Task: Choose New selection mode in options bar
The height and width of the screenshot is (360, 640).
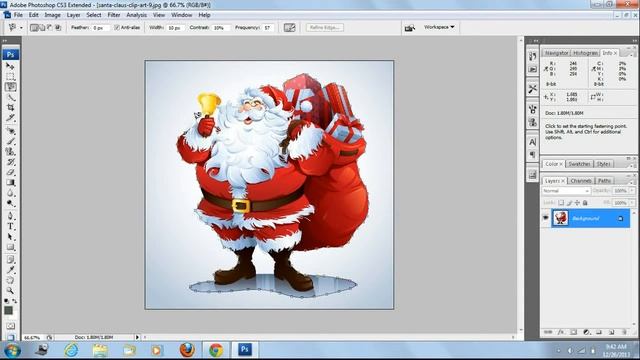Action: (x=34, y=28)
